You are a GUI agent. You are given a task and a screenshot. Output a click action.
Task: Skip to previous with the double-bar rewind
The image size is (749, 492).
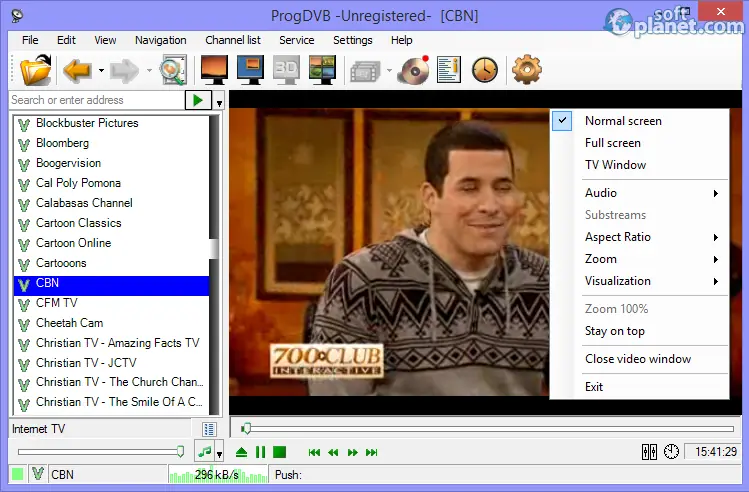coord(314,452)
